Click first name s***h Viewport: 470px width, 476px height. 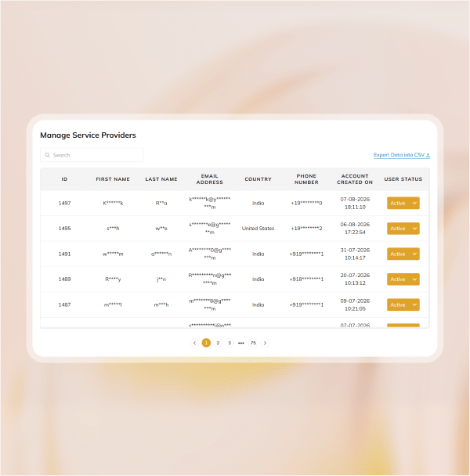[x=113, y=229]
